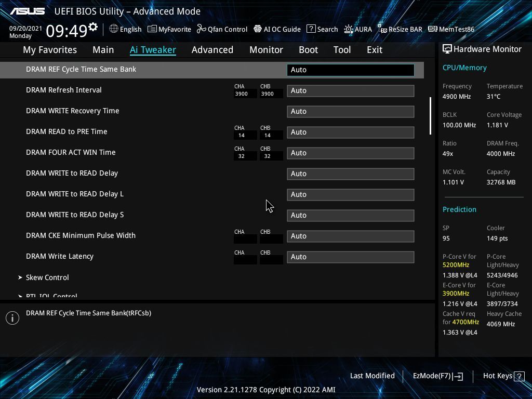Screen dimensions: 532x399
Task: Click the 4700MHz cache prediction value
Action: pos(465,322)
